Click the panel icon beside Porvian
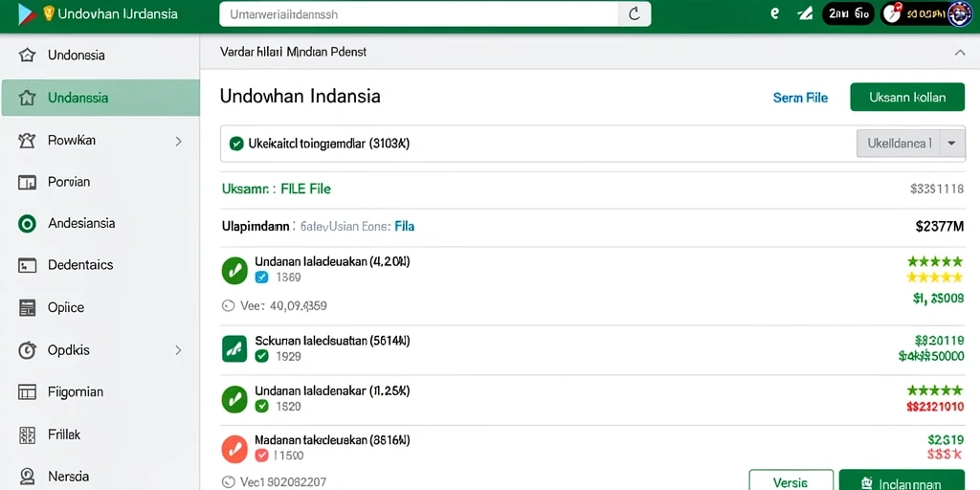 27,182
